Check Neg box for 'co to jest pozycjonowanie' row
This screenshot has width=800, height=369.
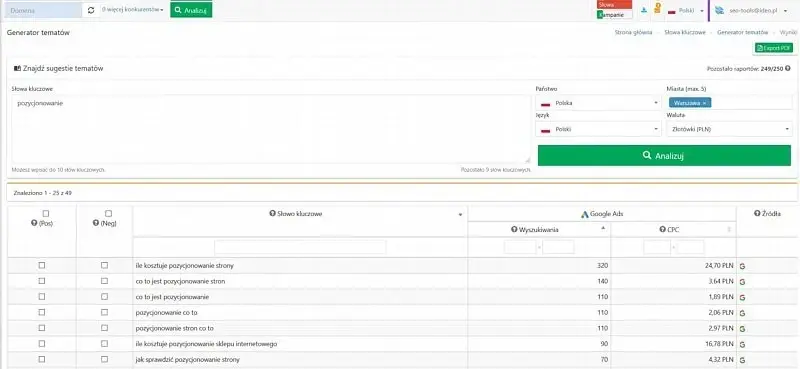(105, 297)
